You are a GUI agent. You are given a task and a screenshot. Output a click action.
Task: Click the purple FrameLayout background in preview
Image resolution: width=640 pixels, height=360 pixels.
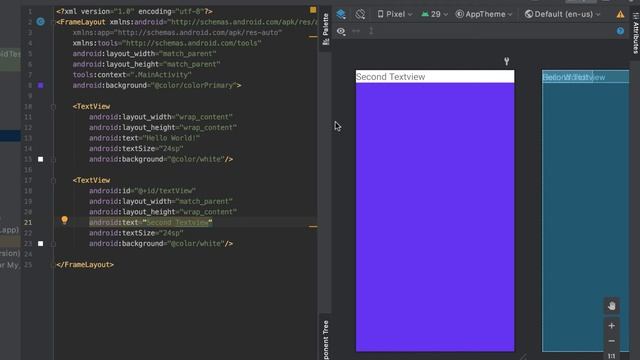[x=435, y=216]
